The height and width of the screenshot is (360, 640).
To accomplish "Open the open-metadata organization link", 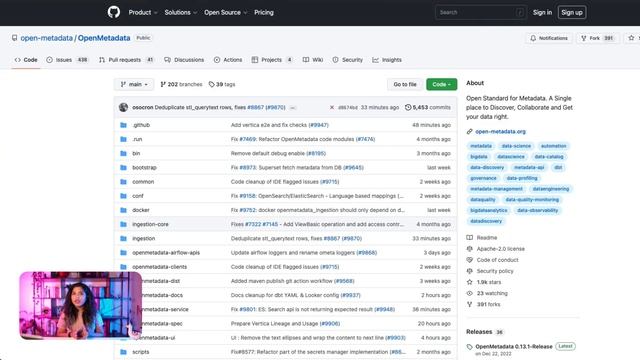I will tap(47, 38).
